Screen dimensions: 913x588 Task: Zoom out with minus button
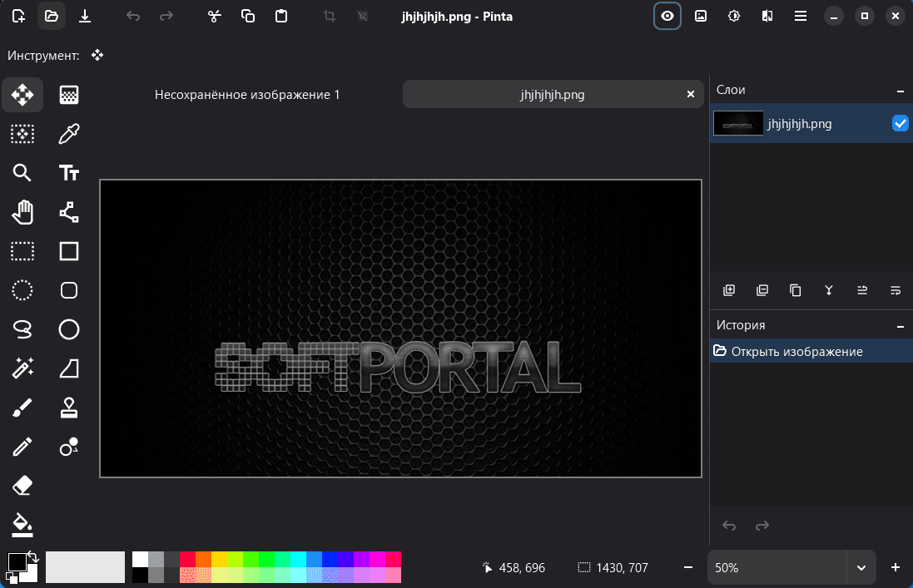tap(688, 567)
